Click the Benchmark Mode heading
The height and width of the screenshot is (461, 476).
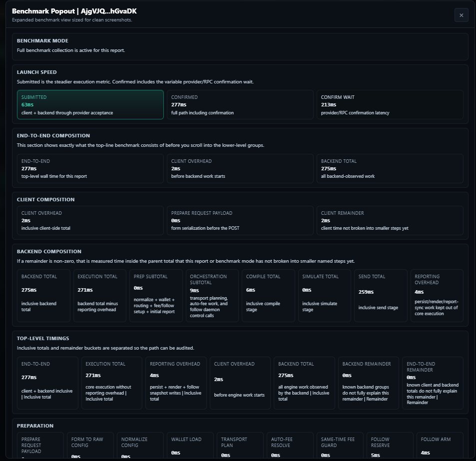(x=42, y=40)
